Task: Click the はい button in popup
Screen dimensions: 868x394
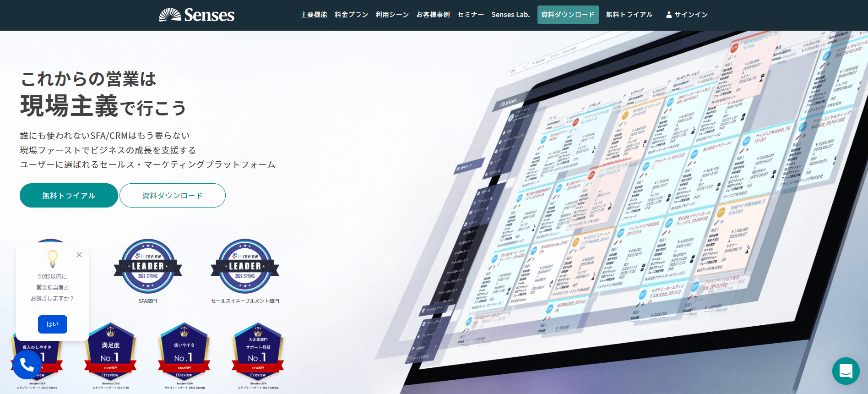Action: coord(53,324)
